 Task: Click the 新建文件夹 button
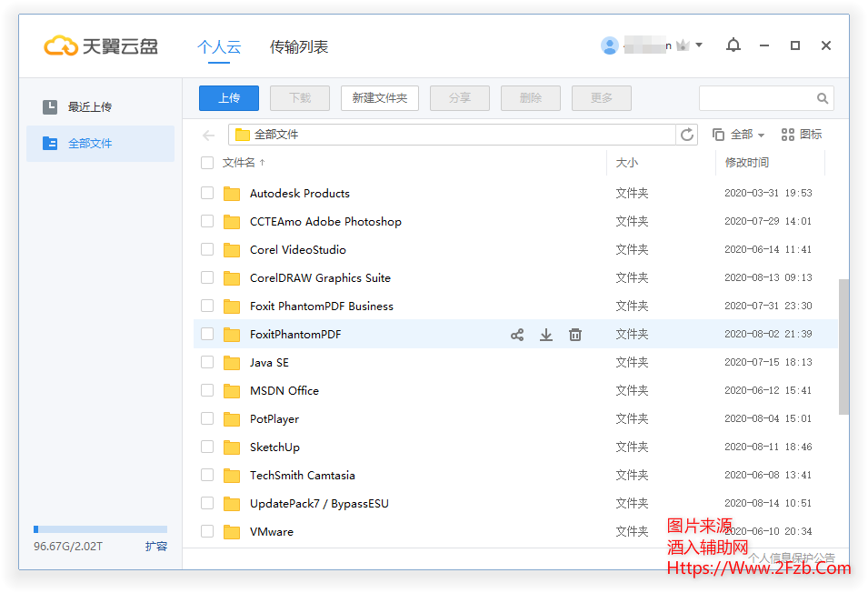380,98
